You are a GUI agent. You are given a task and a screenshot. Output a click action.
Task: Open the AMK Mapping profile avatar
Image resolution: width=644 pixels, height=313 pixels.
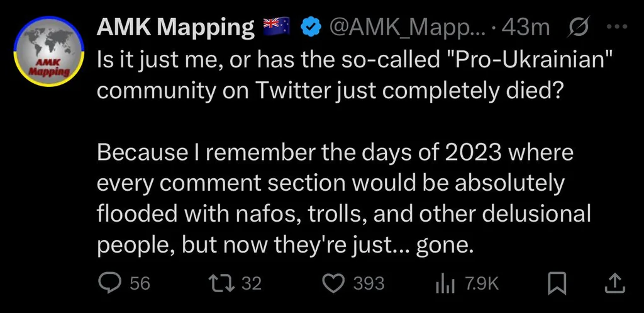click(49, 52)
